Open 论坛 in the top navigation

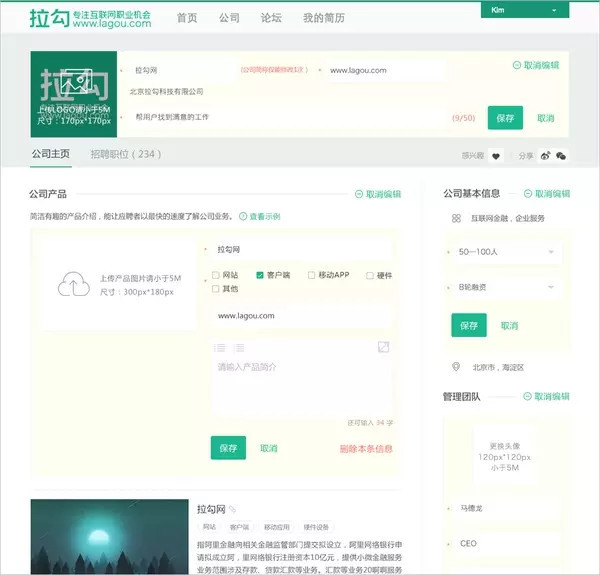271,18
